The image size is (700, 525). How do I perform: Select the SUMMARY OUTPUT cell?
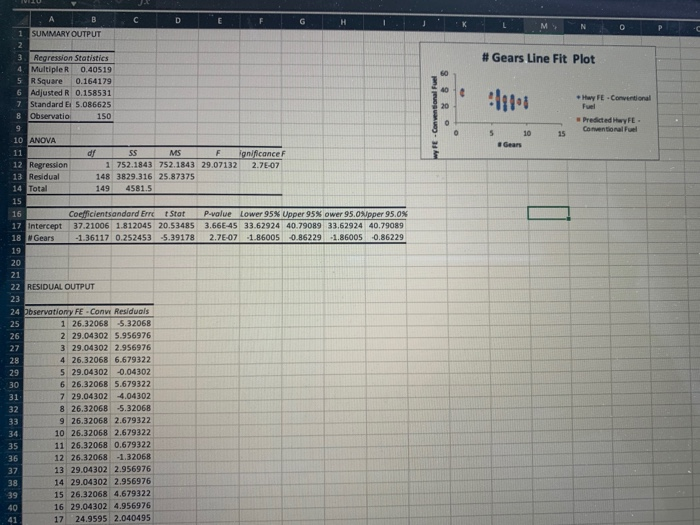[66, 34]
